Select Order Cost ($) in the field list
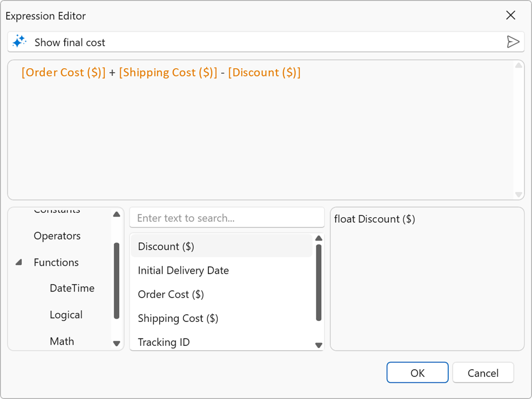The width and height of the screenshot is (532, 399). tap(222, 294)
